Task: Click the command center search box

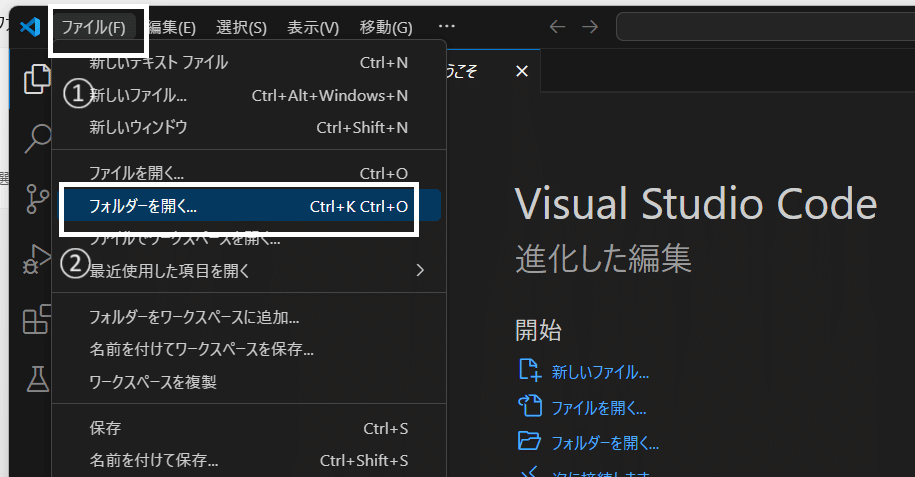Action: (766, 27)
